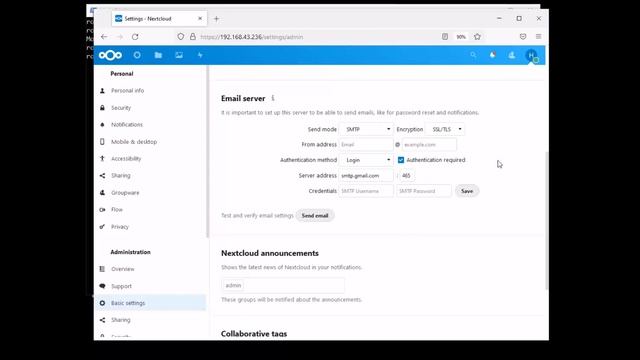Viewport: 640px width, 360px height.
Task: Open Personal info settings
Action: 127,91
